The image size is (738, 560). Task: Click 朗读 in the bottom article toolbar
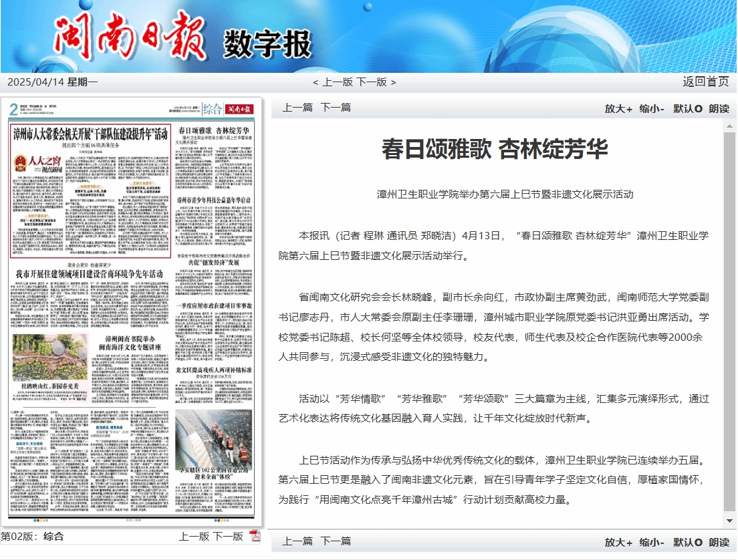tap(719, 542)
